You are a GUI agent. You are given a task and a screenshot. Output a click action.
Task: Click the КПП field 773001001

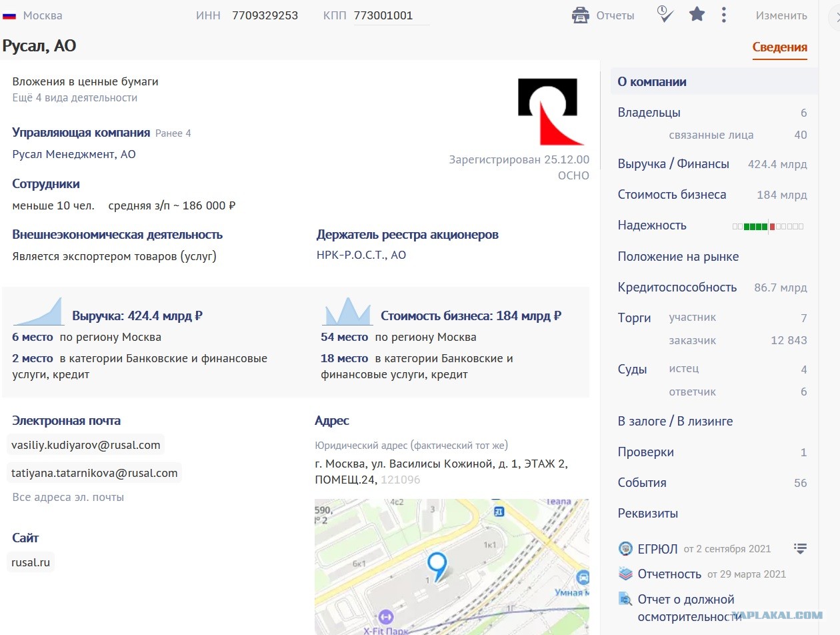coord(391,15)
